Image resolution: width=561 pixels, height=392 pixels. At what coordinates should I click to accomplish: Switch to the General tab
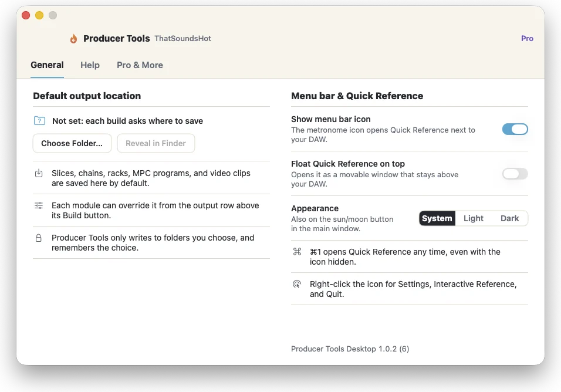click(47, 65)
